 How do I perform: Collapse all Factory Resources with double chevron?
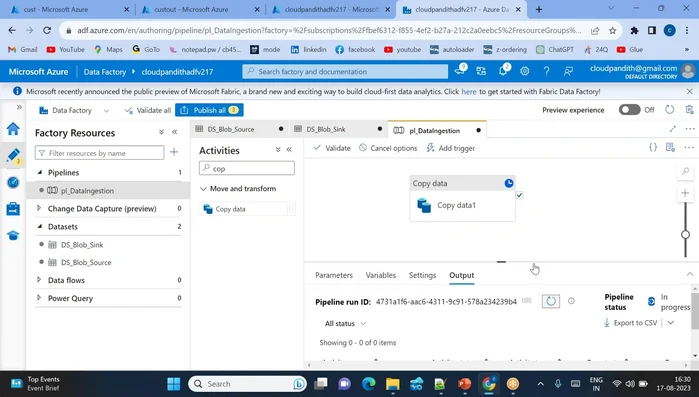coord(161,132)
